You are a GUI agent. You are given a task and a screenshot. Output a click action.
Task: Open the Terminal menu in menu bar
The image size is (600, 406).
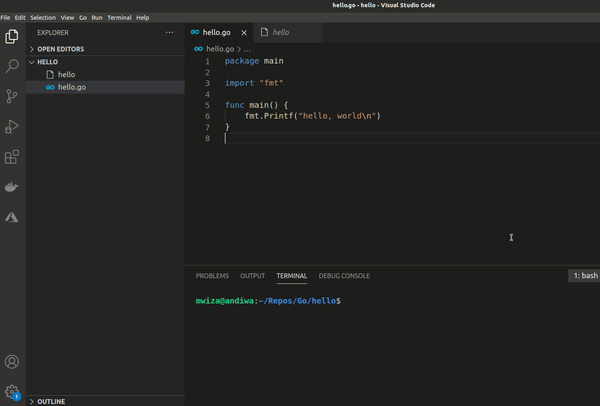click(x=119, y=18)
